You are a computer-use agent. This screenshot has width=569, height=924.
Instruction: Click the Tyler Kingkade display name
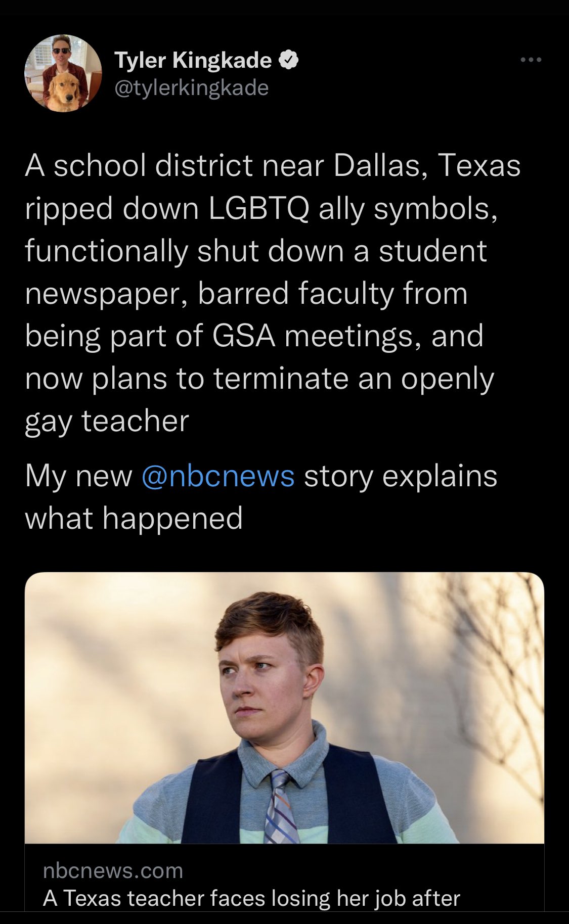[193, 61]
